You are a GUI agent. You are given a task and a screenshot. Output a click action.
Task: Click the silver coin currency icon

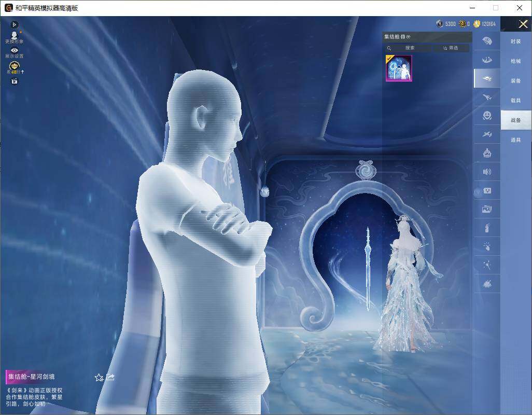[x=440, y=24]
